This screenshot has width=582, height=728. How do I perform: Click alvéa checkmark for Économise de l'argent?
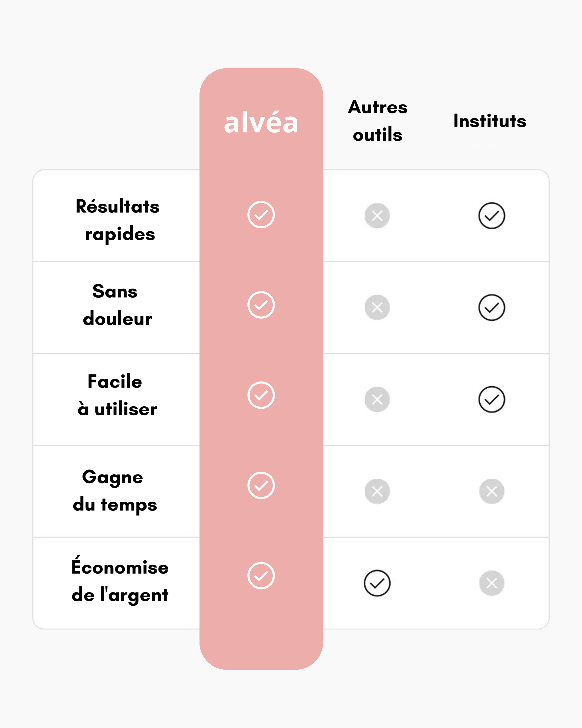click(x=261, y=576)
